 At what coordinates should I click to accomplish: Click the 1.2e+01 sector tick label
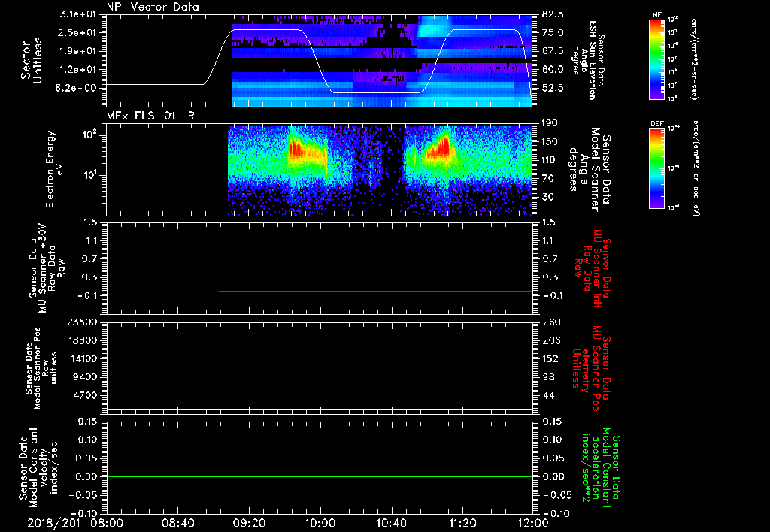[78, 70]
